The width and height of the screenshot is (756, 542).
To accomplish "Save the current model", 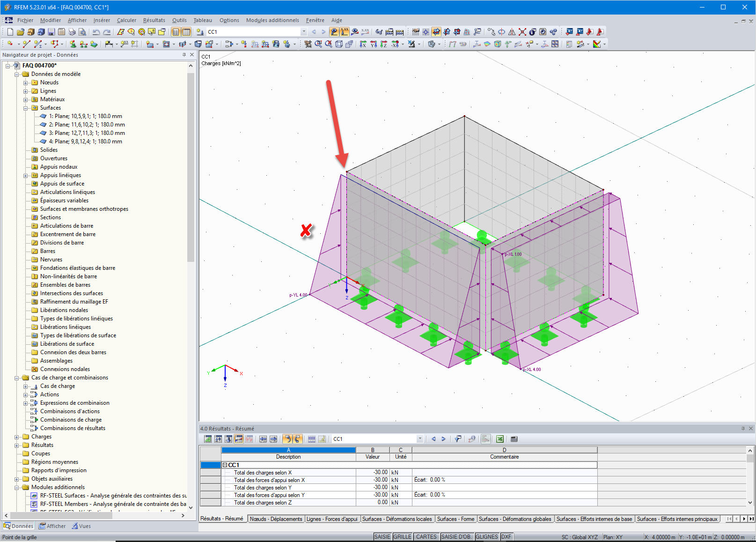I will click(x=51, y=32).
